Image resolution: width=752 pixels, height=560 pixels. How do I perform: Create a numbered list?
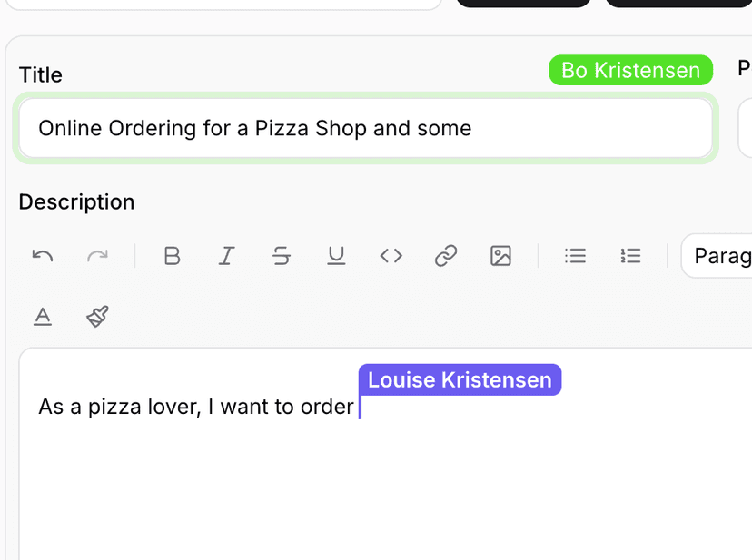[630, 256]
